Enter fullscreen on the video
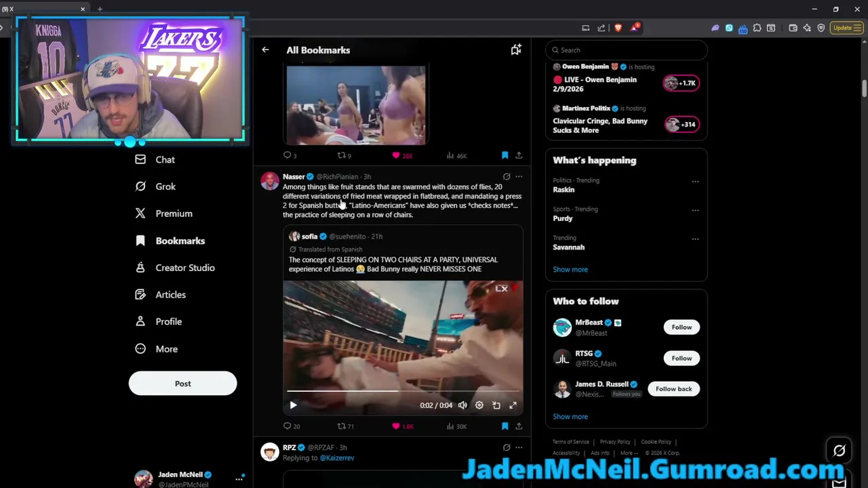 pyautogui.click(x=513, y=405)
